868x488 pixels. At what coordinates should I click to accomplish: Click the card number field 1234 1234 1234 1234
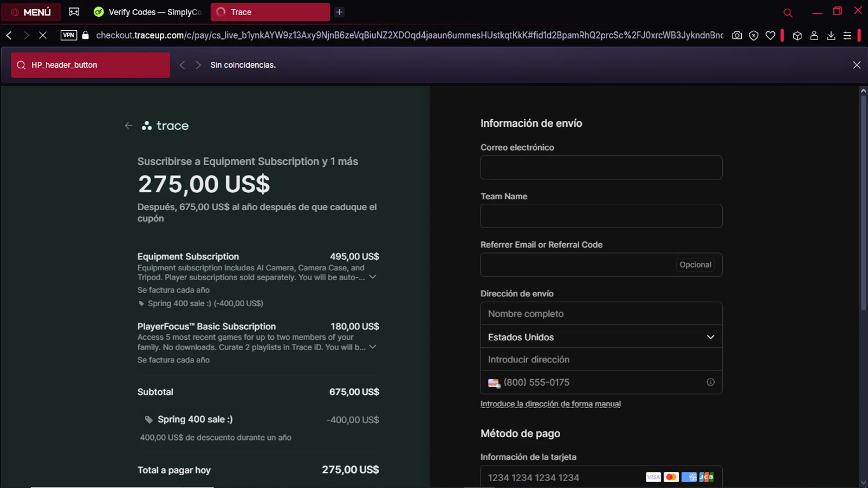(x=601, y=478)
